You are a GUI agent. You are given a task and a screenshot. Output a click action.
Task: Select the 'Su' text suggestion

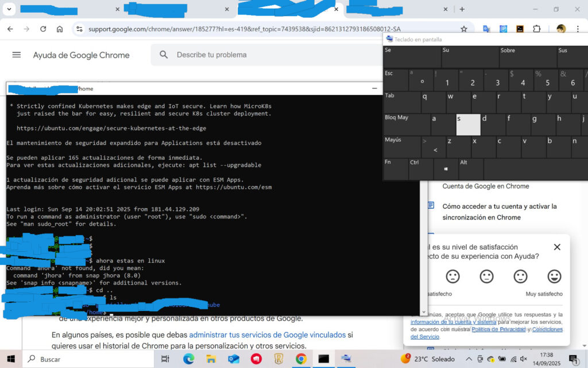pyautogui.click(x=470, y=57)
